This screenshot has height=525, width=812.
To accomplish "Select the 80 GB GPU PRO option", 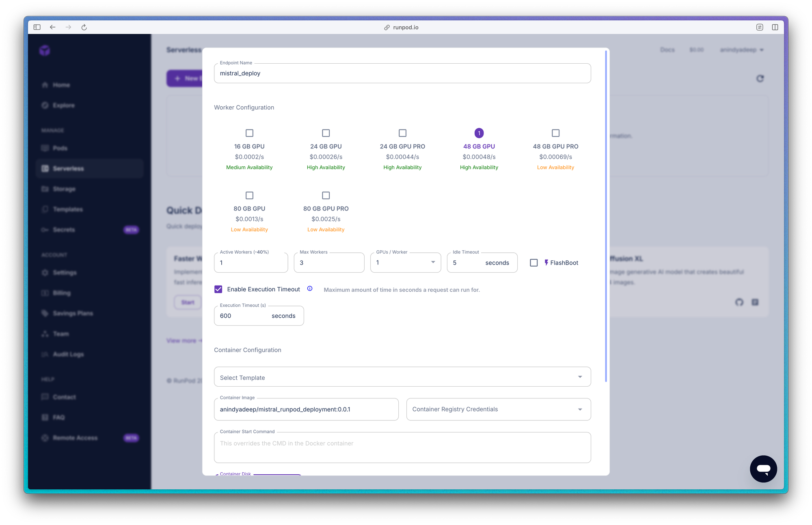I will [326, 195].
